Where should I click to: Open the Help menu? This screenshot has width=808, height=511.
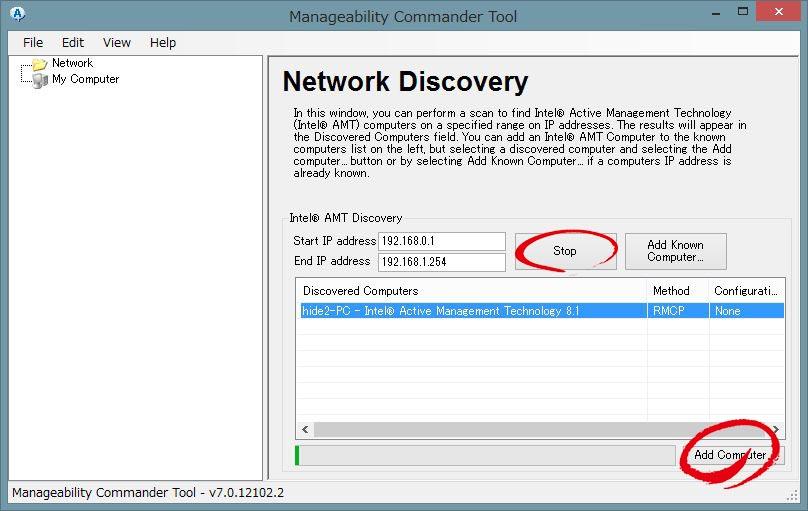pyautogui.click(x=163, y=43)
